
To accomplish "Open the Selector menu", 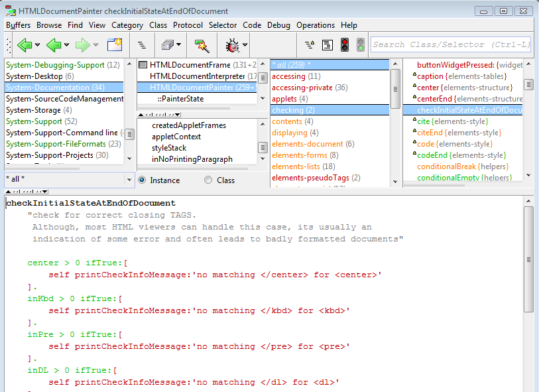I will coord(222,25).
